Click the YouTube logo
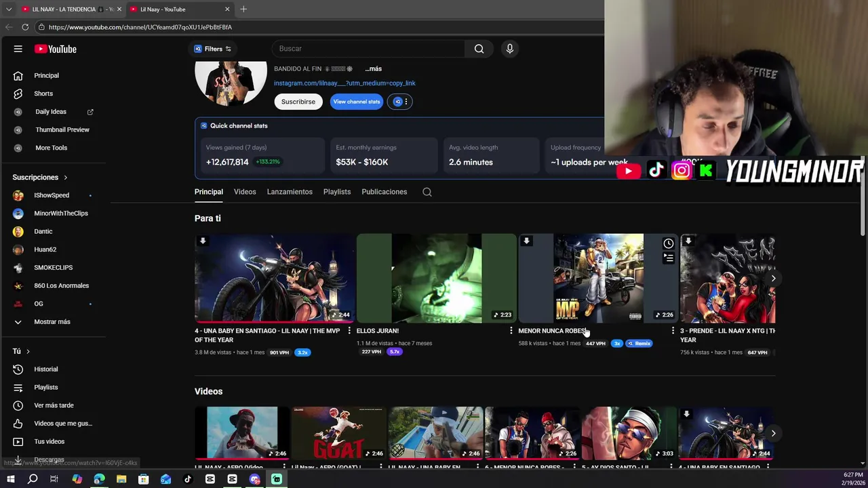 56,49
